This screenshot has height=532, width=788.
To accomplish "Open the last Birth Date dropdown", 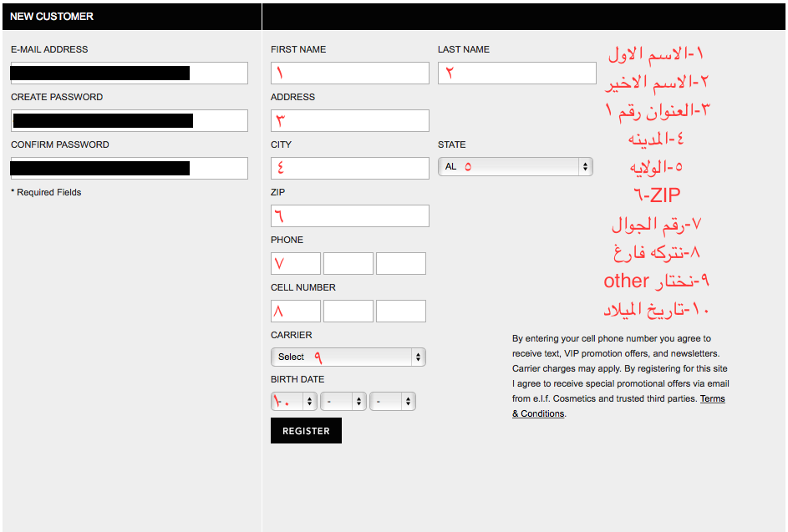I will click(393, 402).
